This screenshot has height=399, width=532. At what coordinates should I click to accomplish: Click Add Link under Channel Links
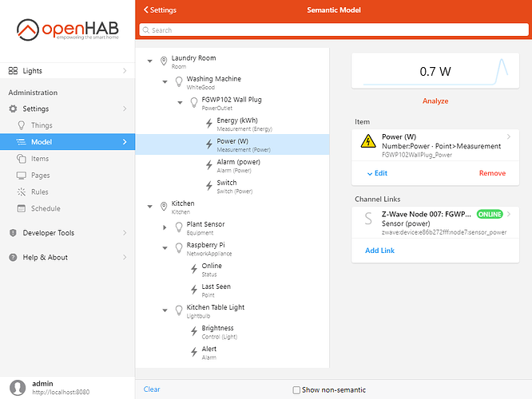[x=379, y=251]
